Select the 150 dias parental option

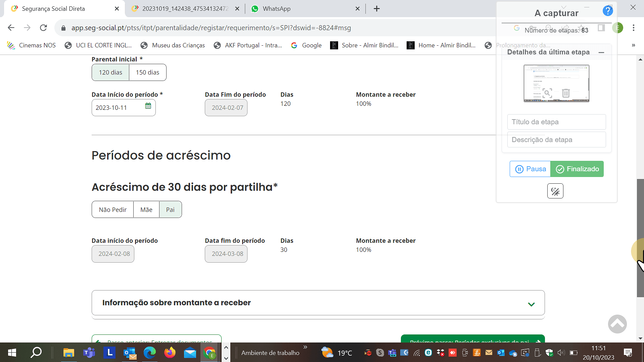(x=147, y=73)
